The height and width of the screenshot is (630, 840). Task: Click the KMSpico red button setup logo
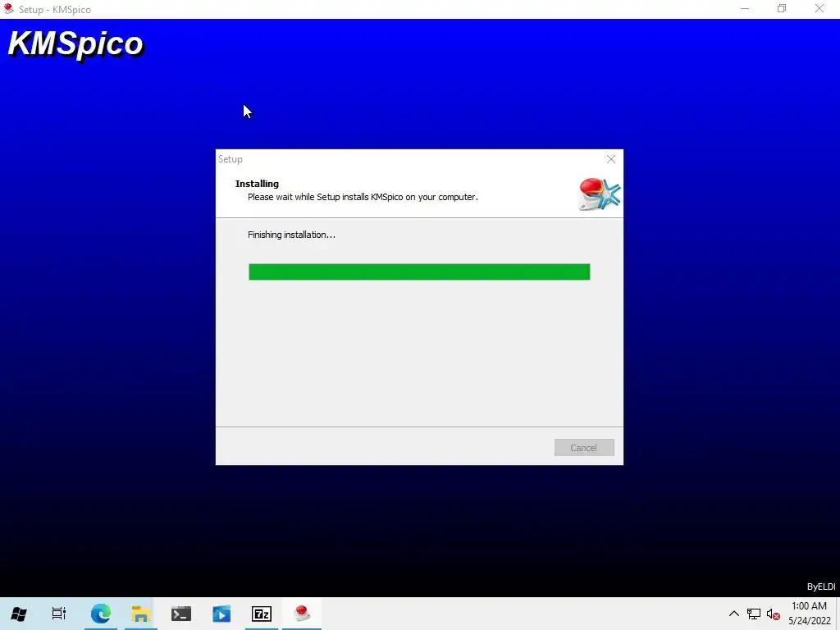[599, 194]
